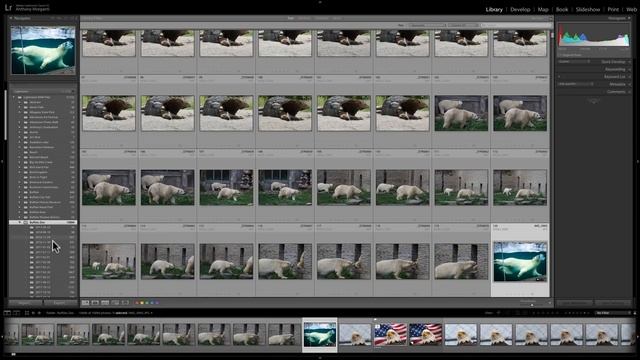The image size is (640, 360).
Task: Expand the Keyword List panel
Action: [629, 77]
